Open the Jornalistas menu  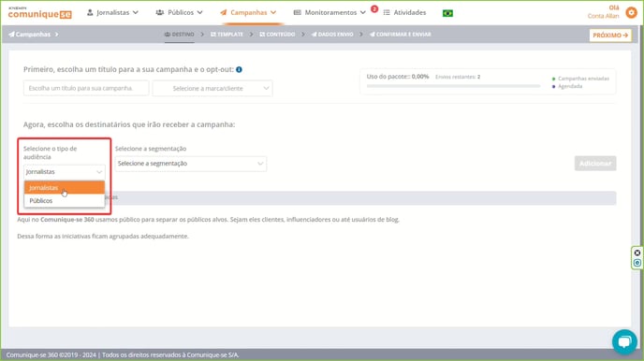112,13
